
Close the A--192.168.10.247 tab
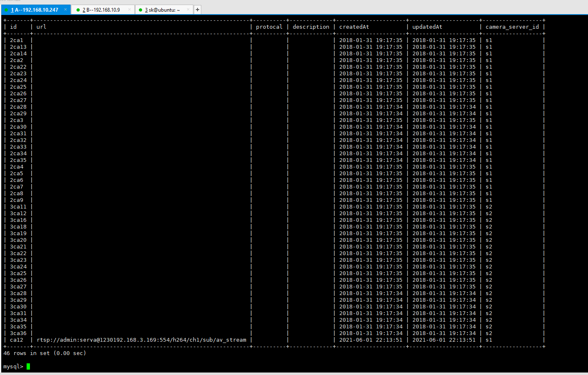click(x=65, y=9)
